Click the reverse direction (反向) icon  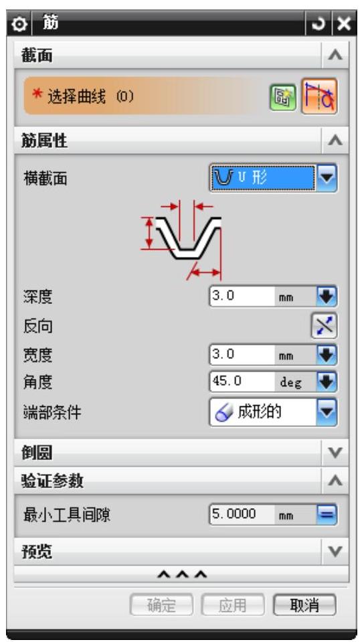324,326
